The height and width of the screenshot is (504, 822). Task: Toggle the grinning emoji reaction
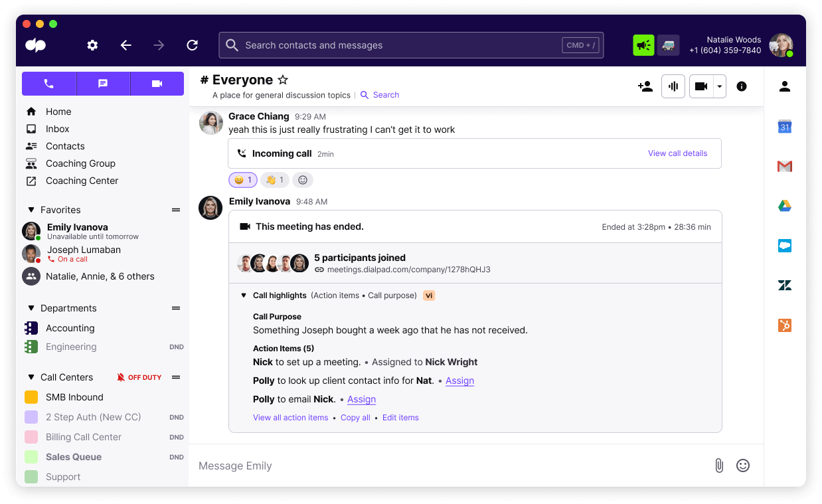click(243, 180)
